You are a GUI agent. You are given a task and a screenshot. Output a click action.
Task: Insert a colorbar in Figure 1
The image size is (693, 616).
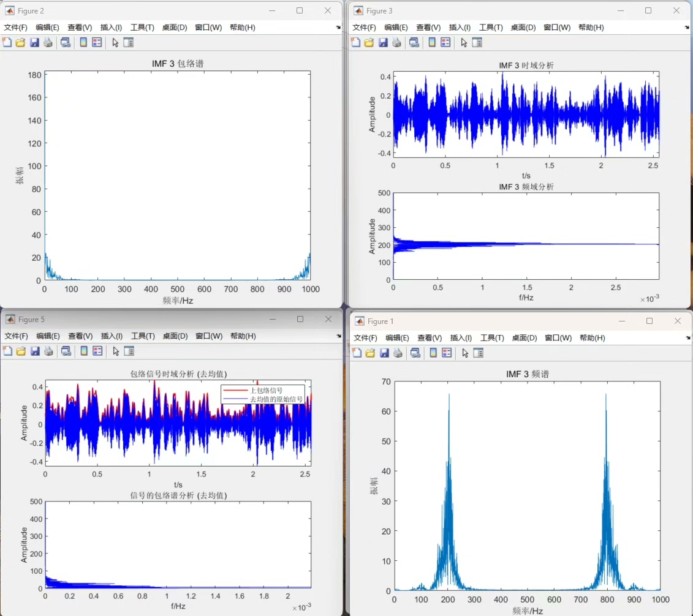coord(432,353)
